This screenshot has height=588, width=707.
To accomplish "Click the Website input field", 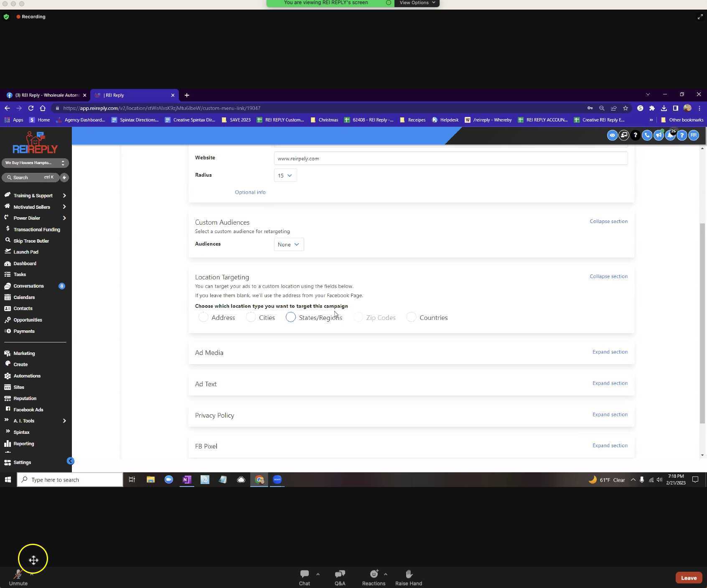I will click(x=450, y=159).
